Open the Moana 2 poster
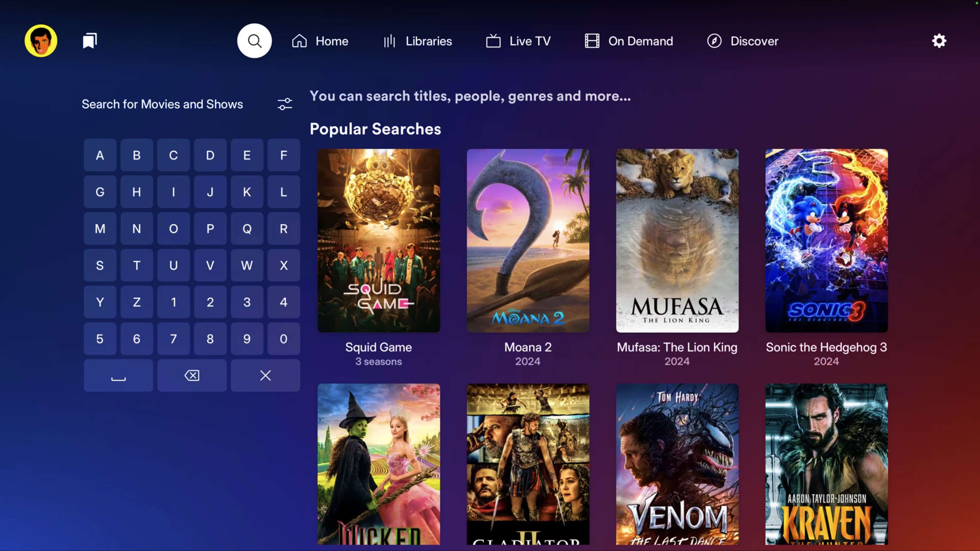 coord(528,240)
